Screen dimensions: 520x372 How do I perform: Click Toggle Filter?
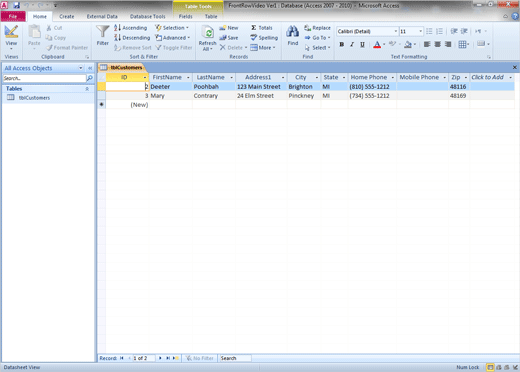174,48
